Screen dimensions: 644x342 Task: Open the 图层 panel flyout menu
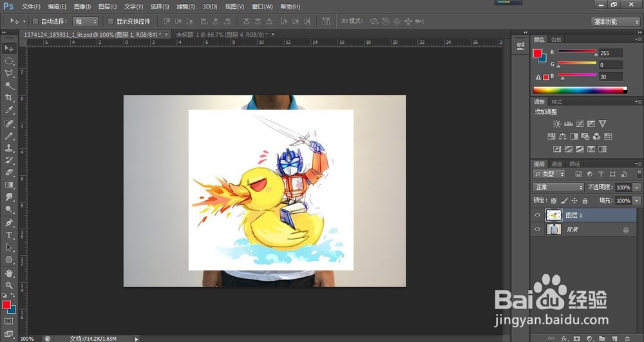point(638,164)
